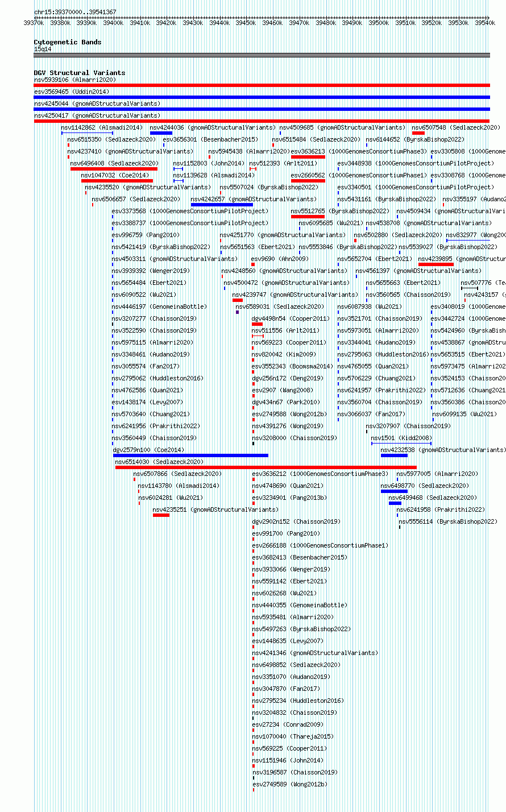This screenshot has width=506, height=812.
Task: Open nsv6095685 (Wu2021) variant label
Action: pos(331,223)
